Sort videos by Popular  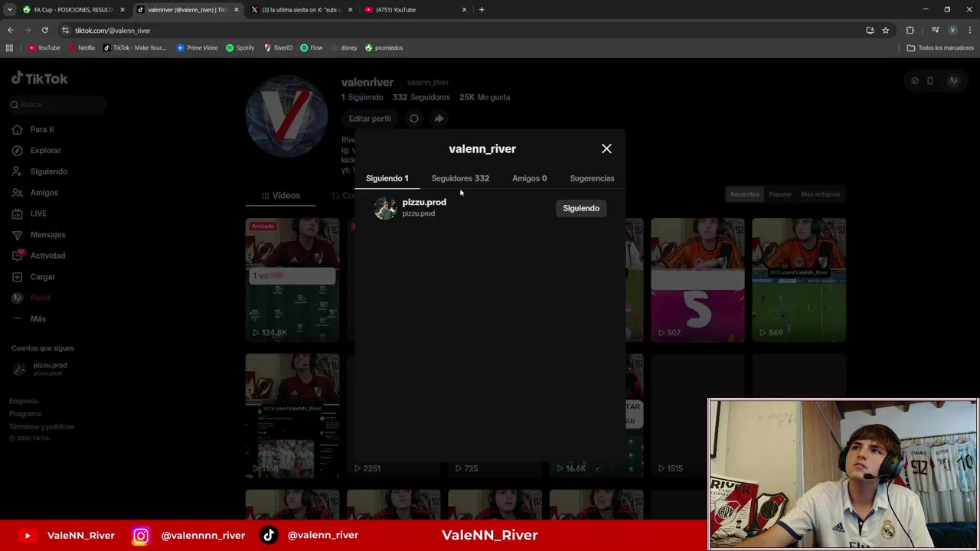[780, 194]
